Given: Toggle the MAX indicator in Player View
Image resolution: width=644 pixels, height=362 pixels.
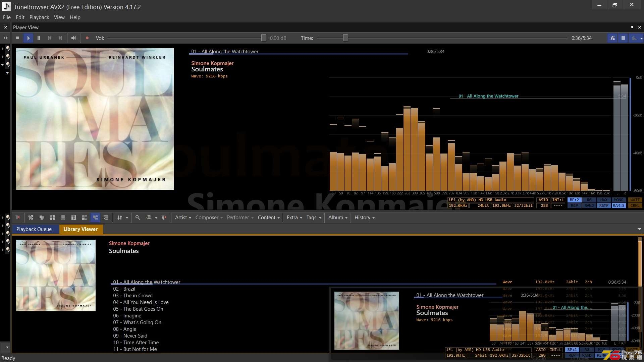Looking at the screenshot, I should pyautogui.click(x=604, y=200).
